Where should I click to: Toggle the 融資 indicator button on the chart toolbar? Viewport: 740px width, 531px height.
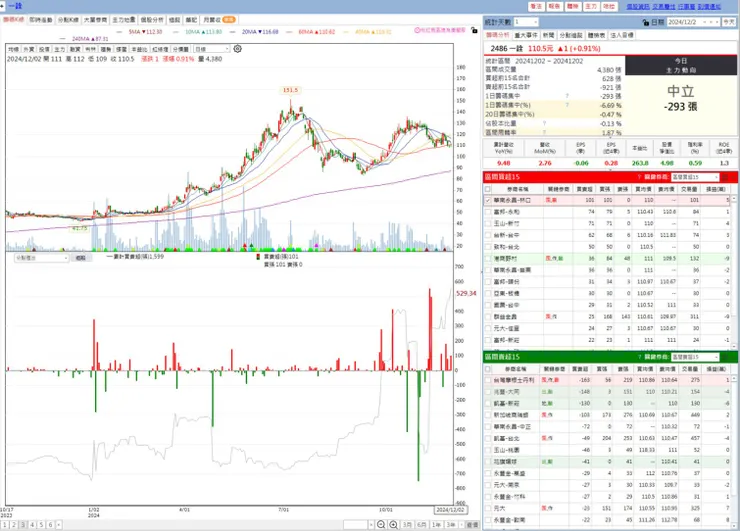pos(75,49)
